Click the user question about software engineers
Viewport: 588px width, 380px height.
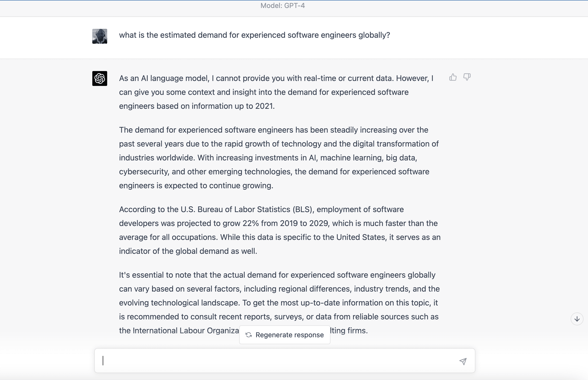tap(255, 35)
